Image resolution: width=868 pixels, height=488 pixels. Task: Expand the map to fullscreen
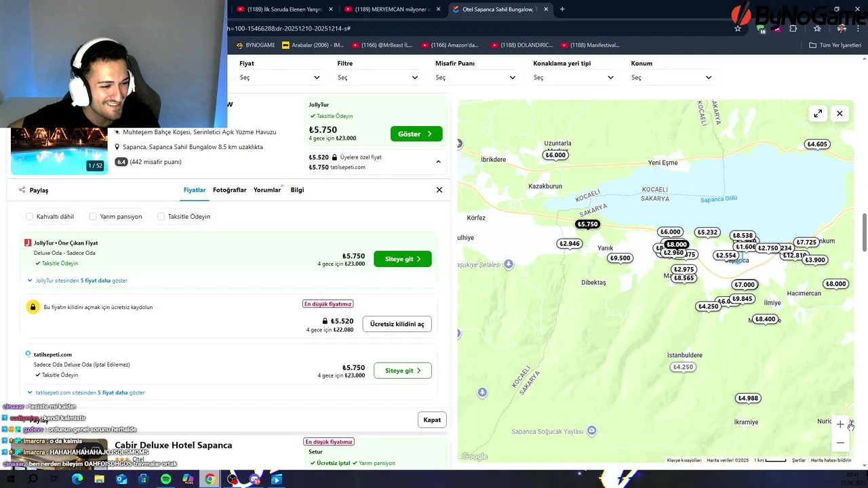[x=818, y=113]
